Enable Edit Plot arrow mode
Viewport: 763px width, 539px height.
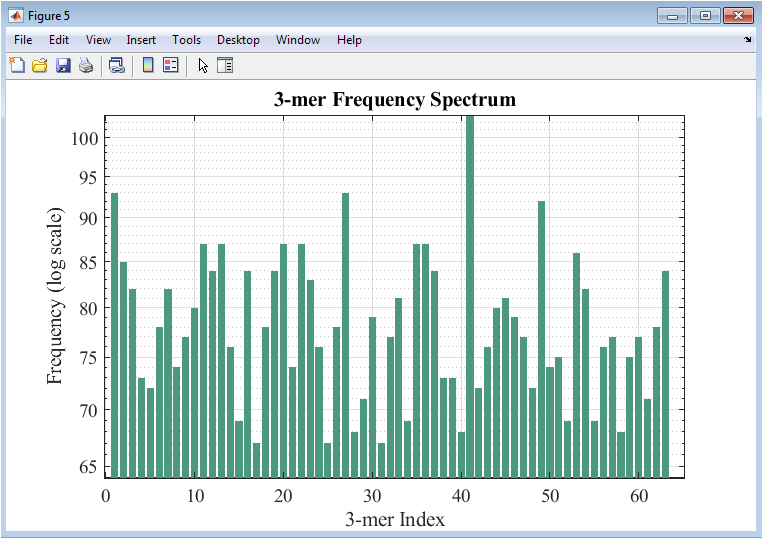point(203,66)
